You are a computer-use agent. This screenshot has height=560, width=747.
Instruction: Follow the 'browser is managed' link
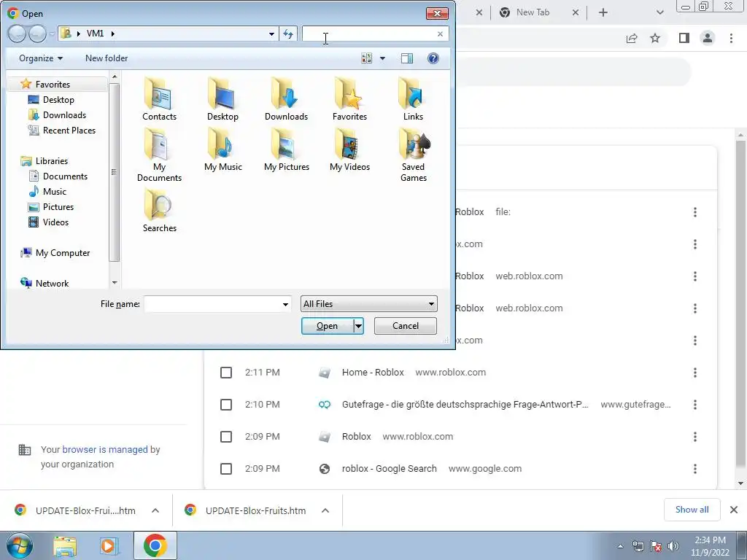pos(105,449)
